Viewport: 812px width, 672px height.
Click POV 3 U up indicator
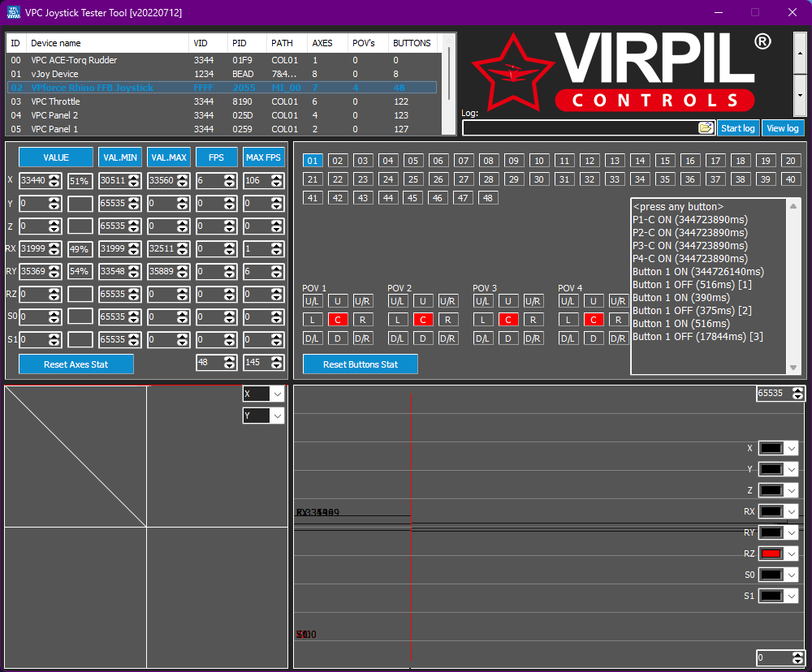click(x=508, y=301)
